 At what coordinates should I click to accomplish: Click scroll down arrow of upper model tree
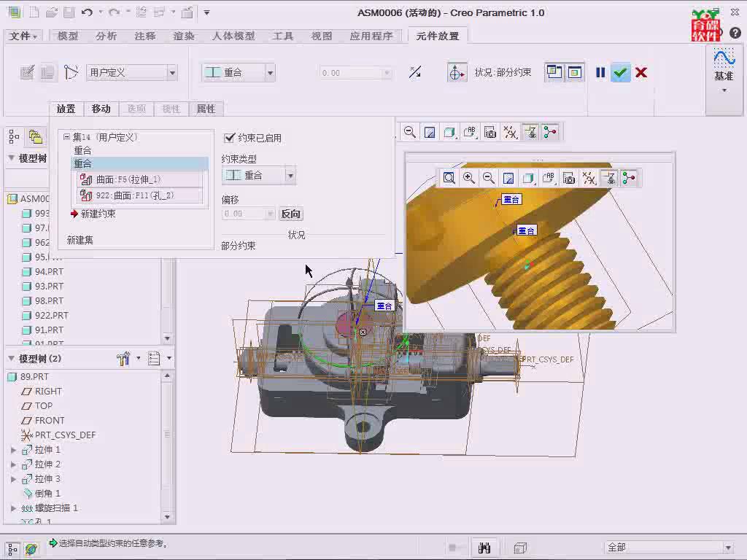point(167,338)
